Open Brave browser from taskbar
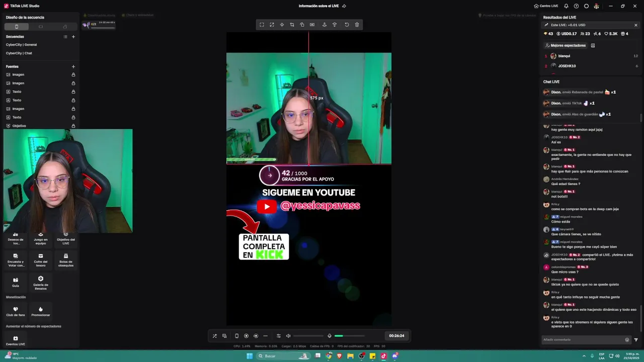644x362 pixels. click(x=340, y=356)
